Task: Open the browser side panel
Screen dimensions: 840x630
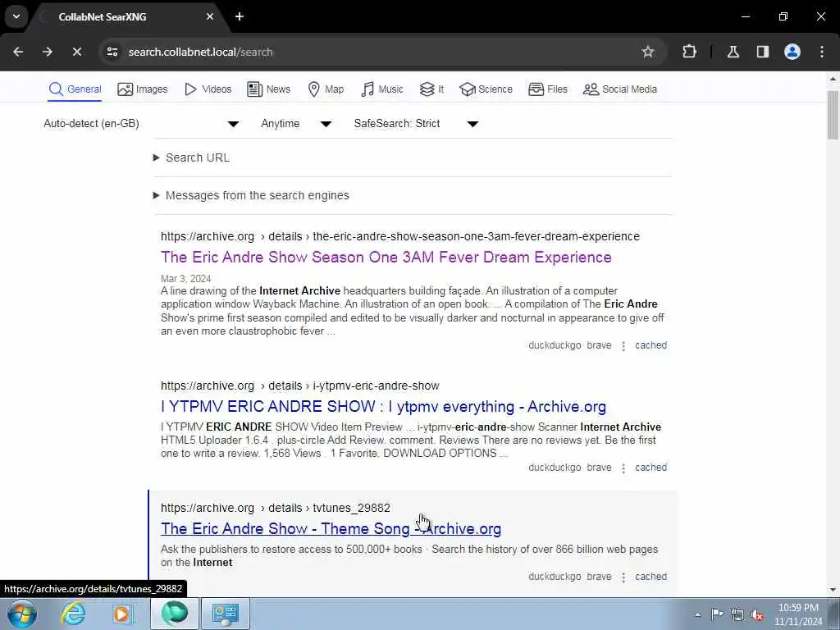Action: point(763,52)
